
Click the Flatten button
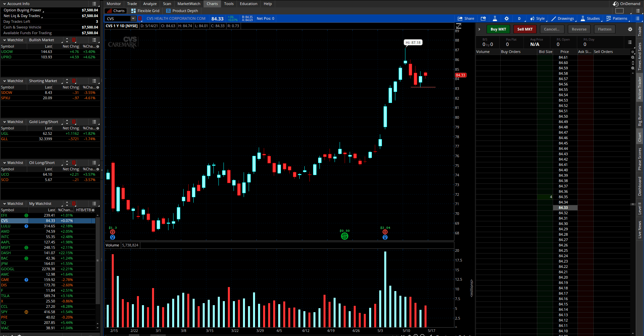(x=604, y=29)
